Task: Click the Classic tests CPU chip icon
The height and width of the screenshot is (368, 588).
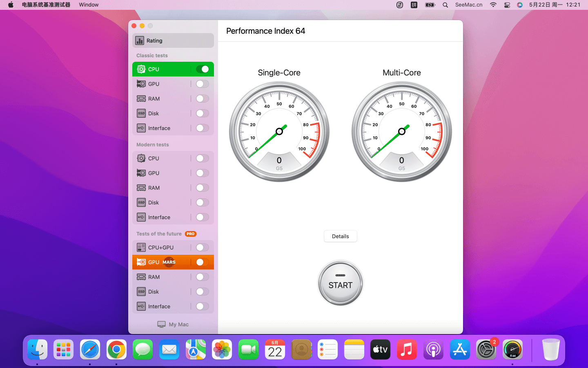Action: [141, 69]
